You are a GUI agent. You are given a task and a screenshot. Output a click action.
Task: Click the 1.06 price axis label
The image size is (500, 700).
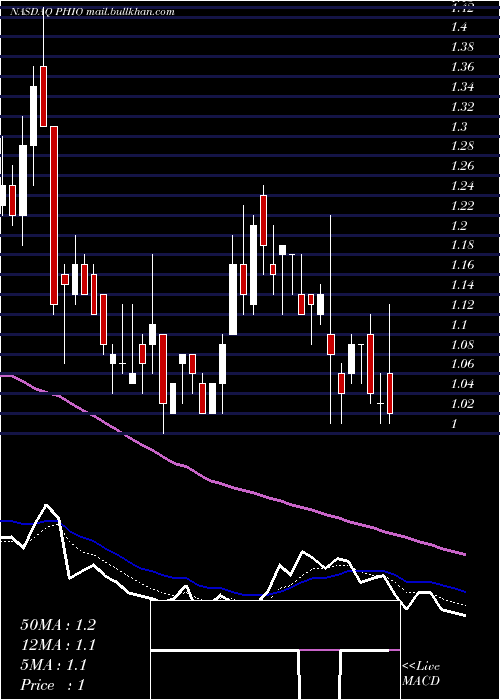(462, 364)
